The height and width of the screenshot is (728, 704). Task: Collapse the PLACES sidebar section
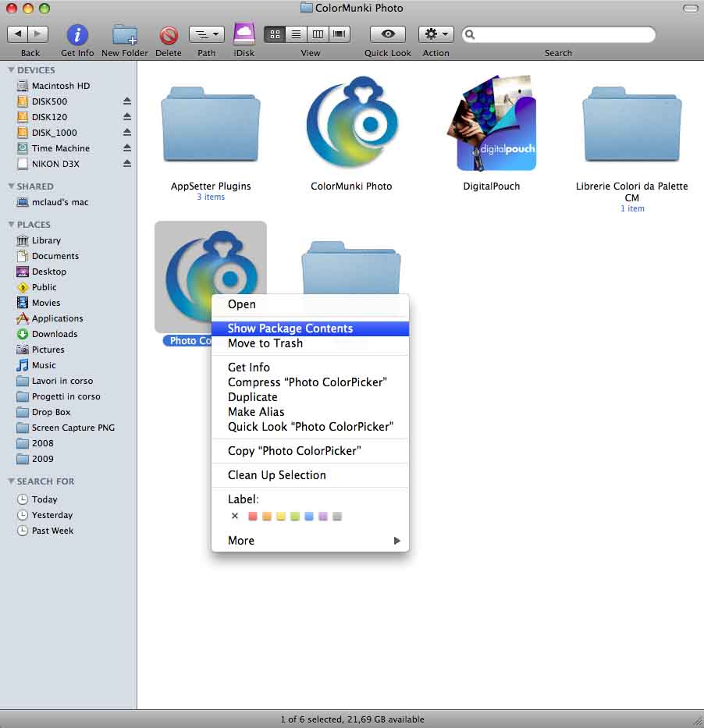pyautogui.click(x=11, y=225)
